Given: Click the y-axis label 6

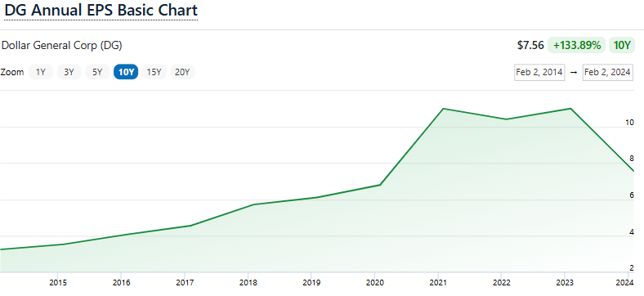Looking at the screenshot, I should pos(632,195).
